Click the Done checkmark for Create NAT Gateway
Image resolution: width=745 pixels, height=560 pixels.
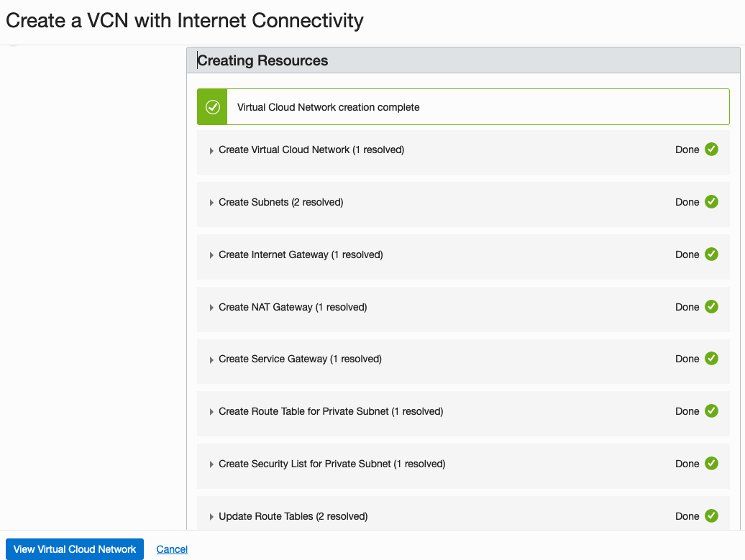(711, 307)
